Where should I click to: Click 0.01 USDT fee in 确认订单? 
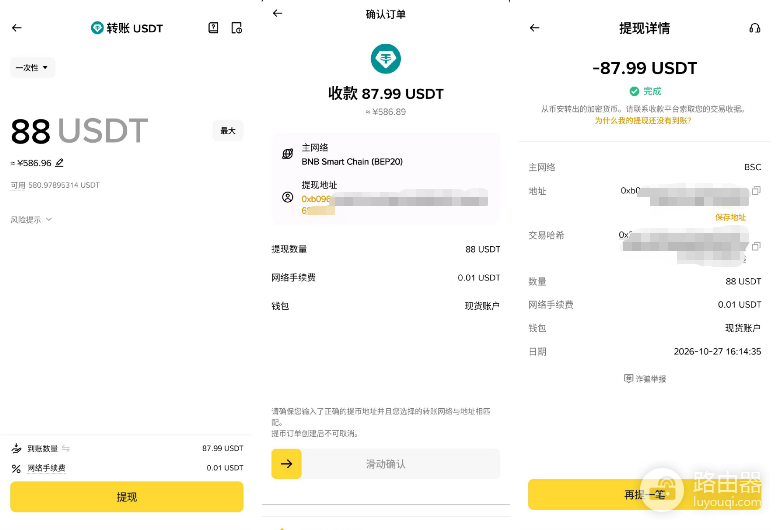coord(479,278)
